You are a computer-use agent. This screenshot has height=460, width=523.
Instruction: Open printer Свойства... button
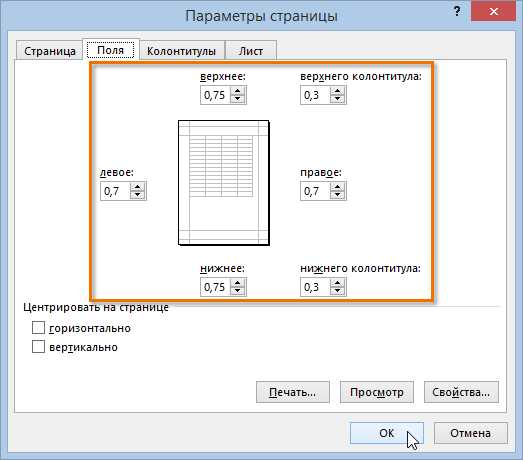[x=461, y=392]
